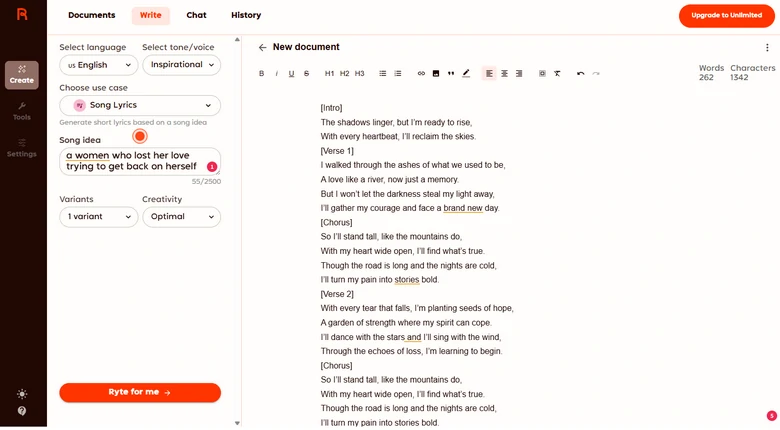Open the Creativity dropdown showing Optimal
Screen dimensions: 780x430
[182, 217]
